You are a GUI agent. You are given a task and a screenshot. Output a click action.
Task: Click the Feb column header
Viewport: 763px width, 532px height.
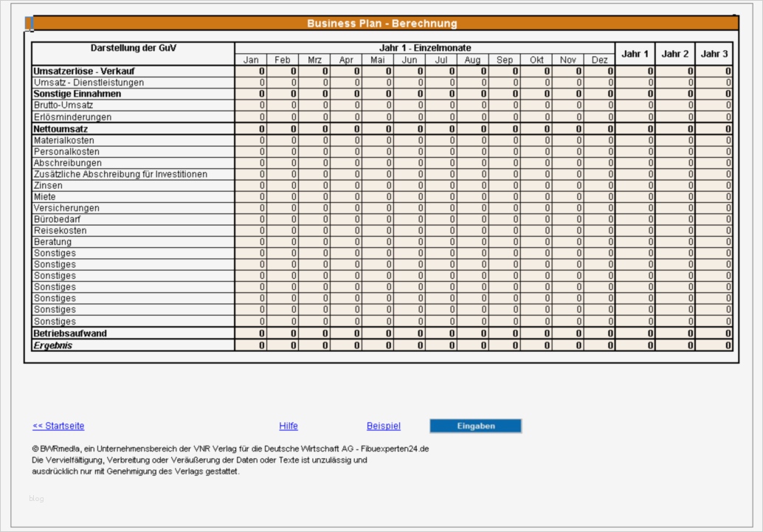pyautogui.click(x=282, y=59)
